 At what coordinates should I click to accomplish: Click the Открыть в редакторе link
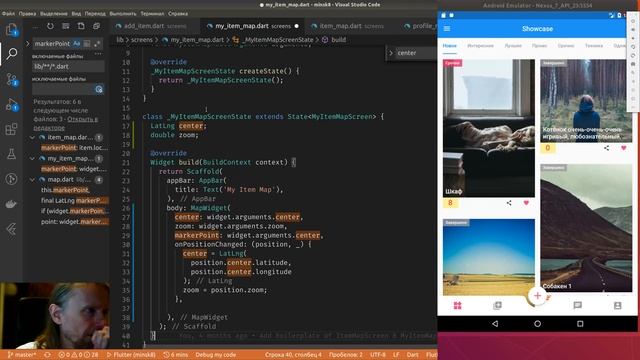click(x=65, y=123)
